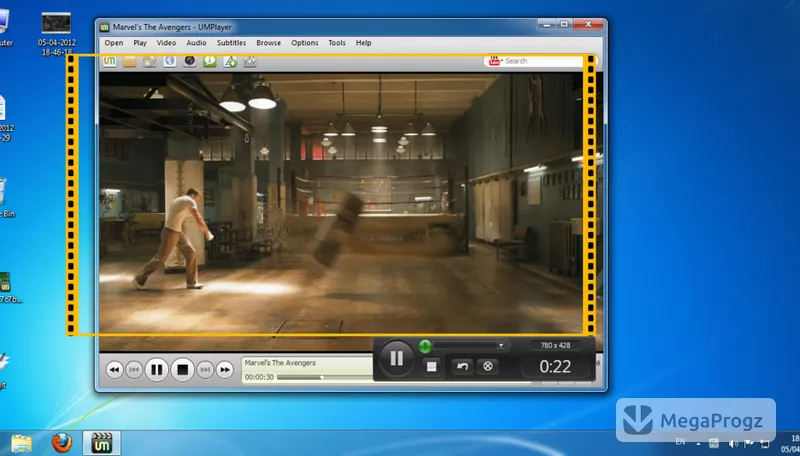Click the UMPlayer taskbar button
The width and height of the screenshot is (800, 456).
[x=102, y=443]
